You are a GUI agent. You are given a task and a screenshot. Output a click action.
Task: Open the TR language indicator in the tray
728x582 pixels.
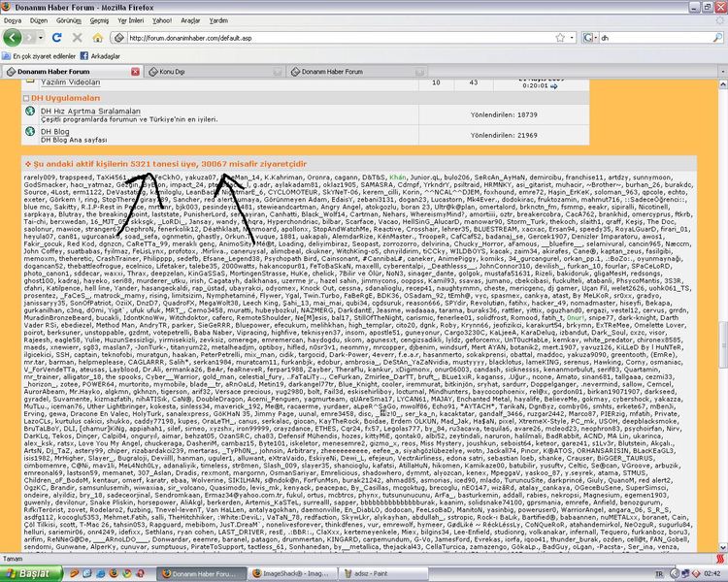(x=659, y=574)
